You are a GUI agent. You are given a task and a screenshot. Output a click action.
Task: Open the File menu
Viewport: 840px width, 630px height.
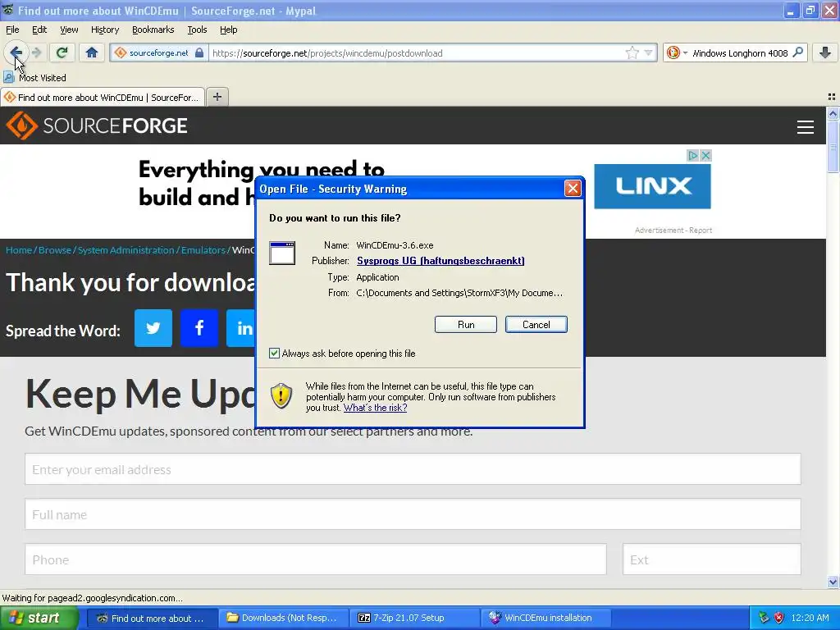[12, 30]
